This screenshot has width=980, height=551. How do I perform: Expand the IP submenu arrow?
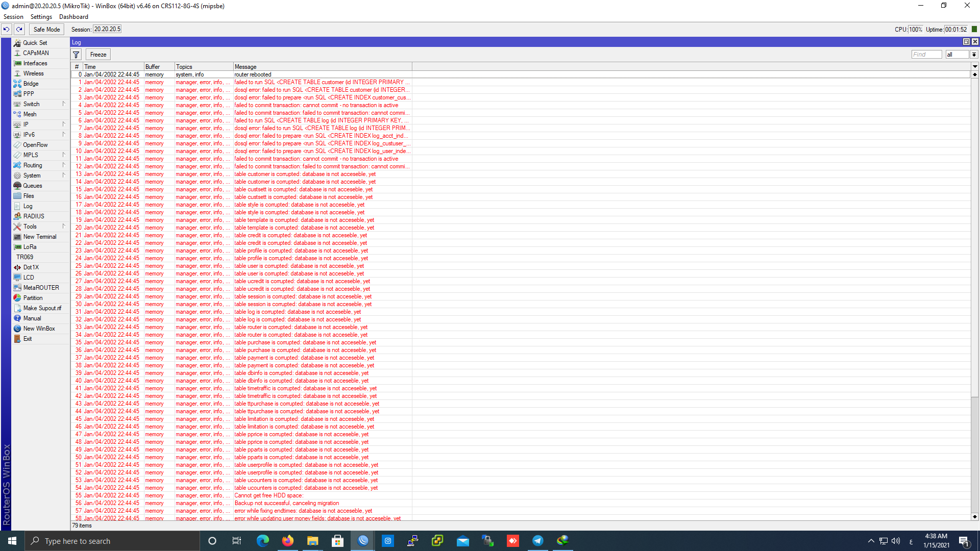coord(64,124)
